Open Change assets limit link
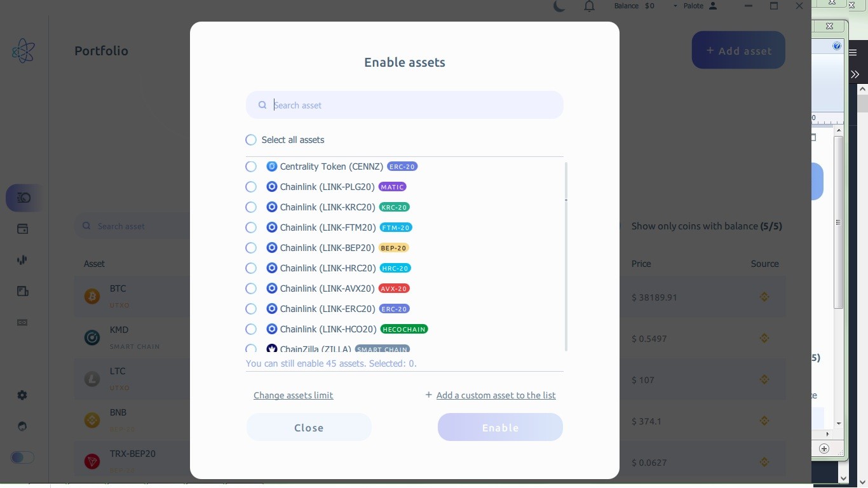868x488 pixels. click(293, 395)
